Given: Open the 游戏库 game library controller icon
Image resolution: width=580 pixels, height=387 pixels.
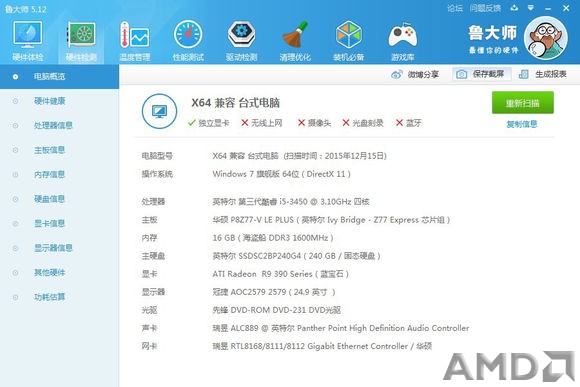Looking at the screenshot, I should click(x=402, y=41).
